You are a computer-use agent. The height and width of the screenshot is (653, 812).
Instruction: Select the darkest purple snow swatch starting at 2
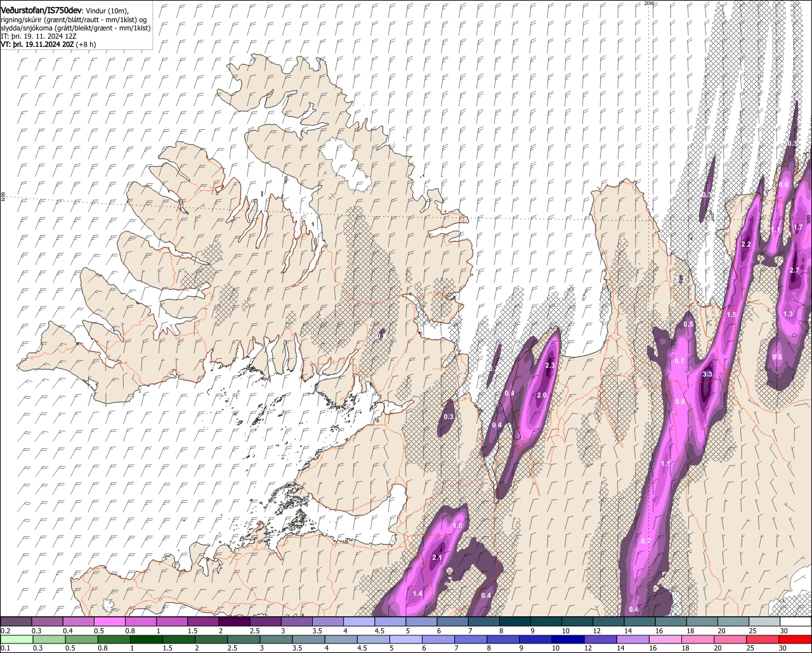234,621
